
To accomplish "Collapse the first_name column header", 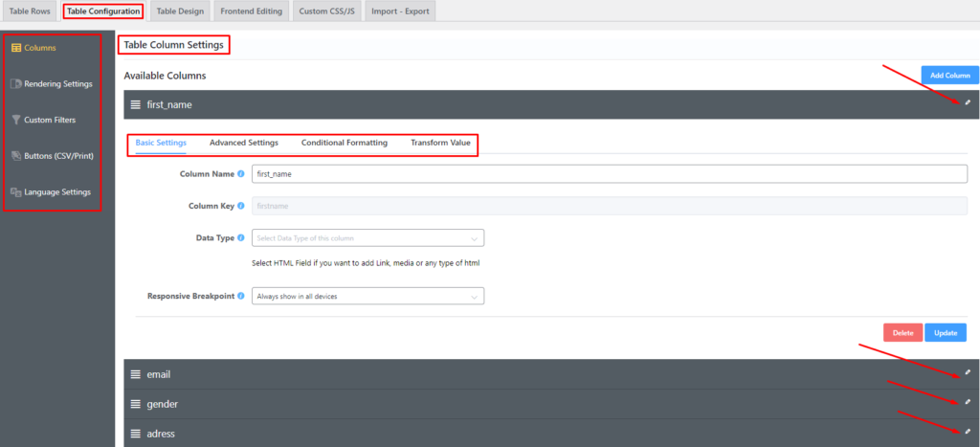I will (551, 104).
